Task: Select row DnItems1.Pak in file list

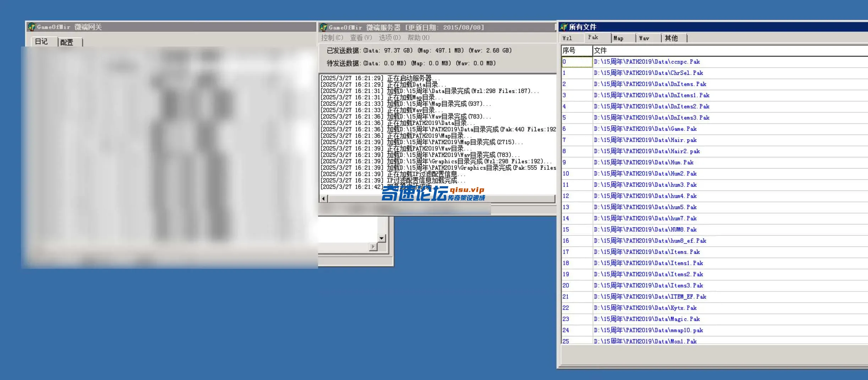Action: tap(715, 95)
